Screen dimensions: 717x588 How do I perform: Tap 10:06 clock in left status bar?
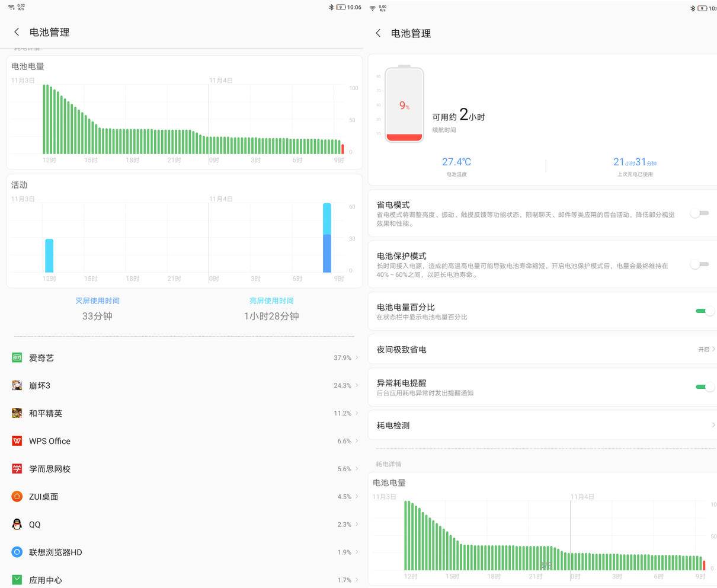tap(354, 7)
